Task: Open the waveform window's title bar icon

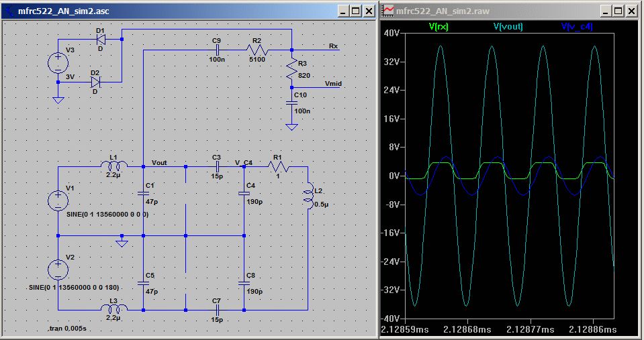Action: click(x=388, y=11)
